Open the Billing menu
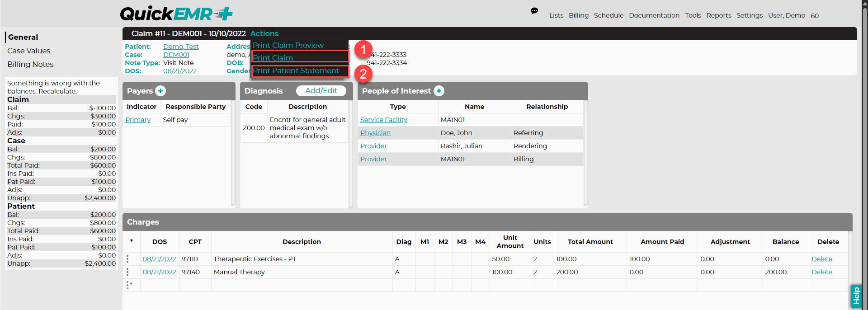This screenshot has height=310, width=868. [579, 15]
